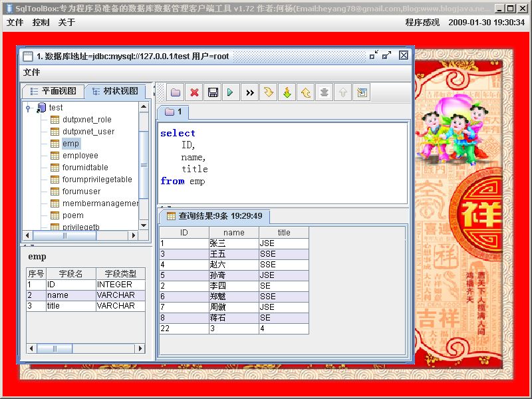Select the forumuser table in tree

[81, 192]
